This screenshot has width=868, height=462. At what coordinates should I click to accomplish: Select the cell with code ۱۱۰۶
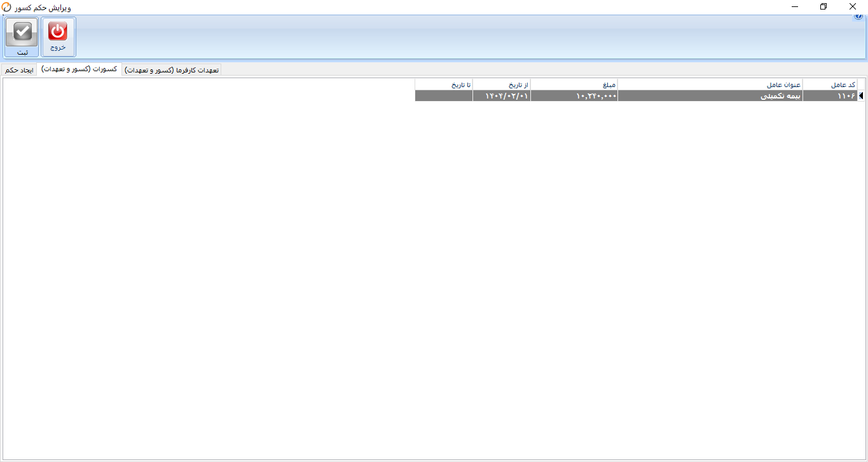(830, 96)
